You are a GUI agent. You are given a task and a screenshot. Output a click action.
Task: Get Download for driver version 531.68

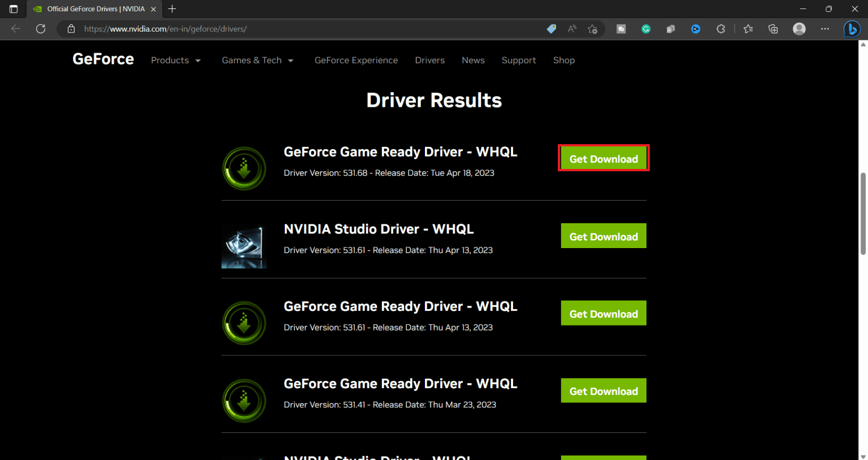pyautogui.click(x=603, y=159)
